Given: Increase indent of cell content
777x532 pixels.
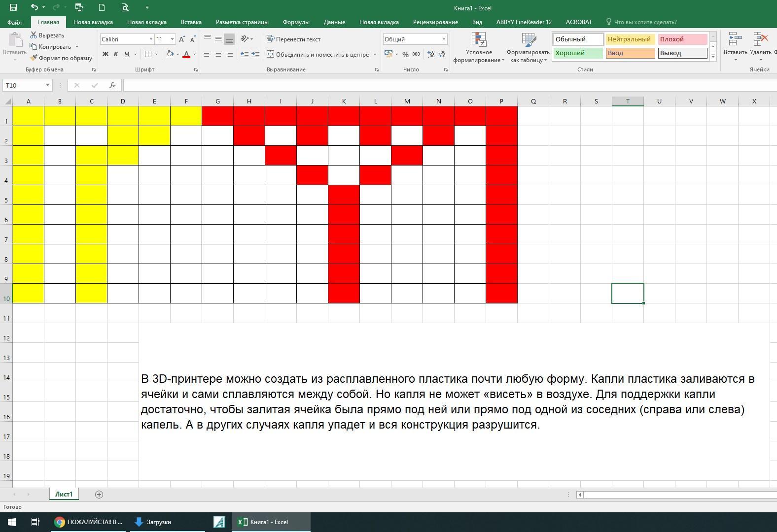Looking at the screenshot, I should tap(255, 54).
